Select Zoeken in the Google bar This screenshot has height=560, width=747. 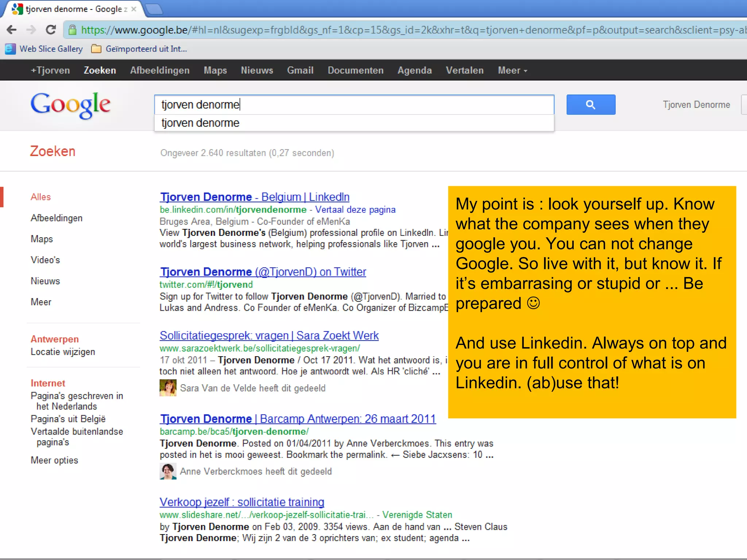pyautogui.click(x=100, y=70)
